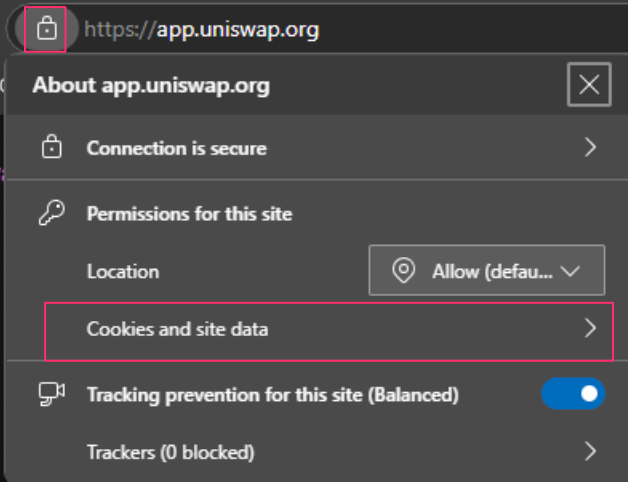Click the Tracking prevention for this site label

(x=272, y=395)
